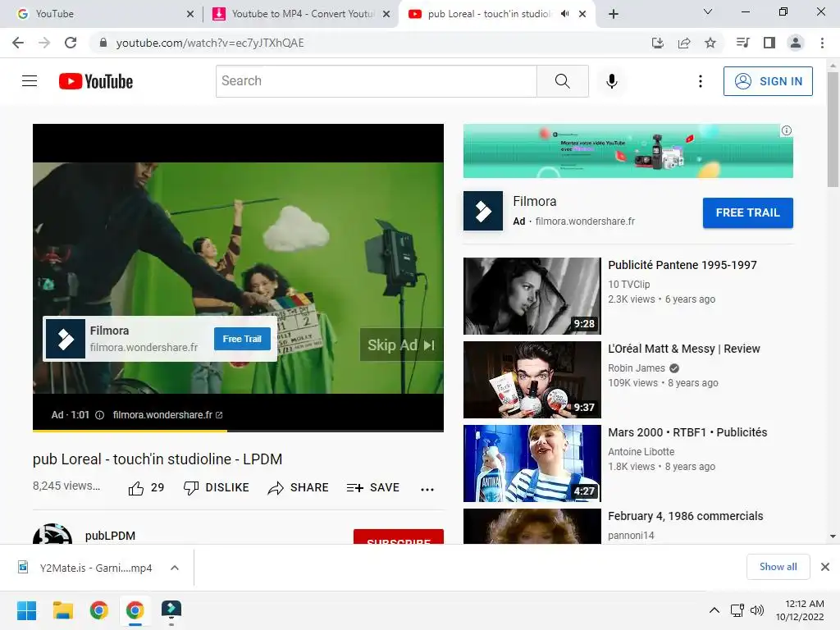The width and height of the screenshot is (840, 630).
Task: Expand the tab search chevron
Action: click(708, 11)
